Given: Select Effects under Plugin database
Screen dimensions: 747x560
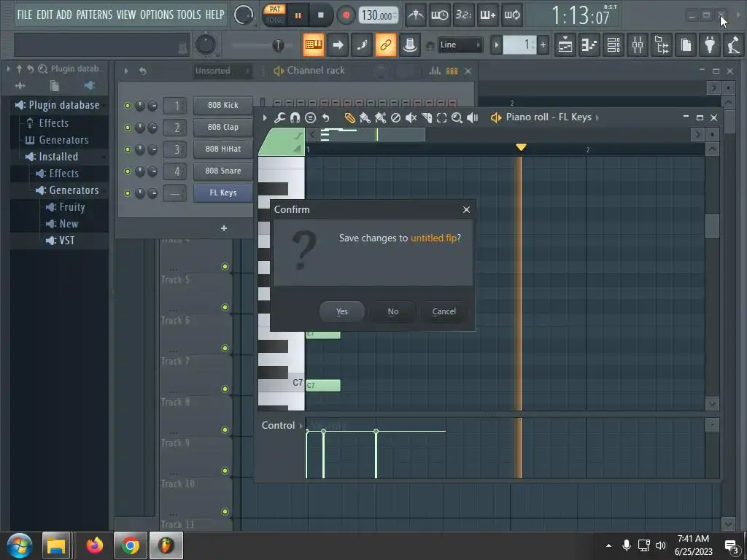Looking at the screenshot, I should [x=53, y=122].
